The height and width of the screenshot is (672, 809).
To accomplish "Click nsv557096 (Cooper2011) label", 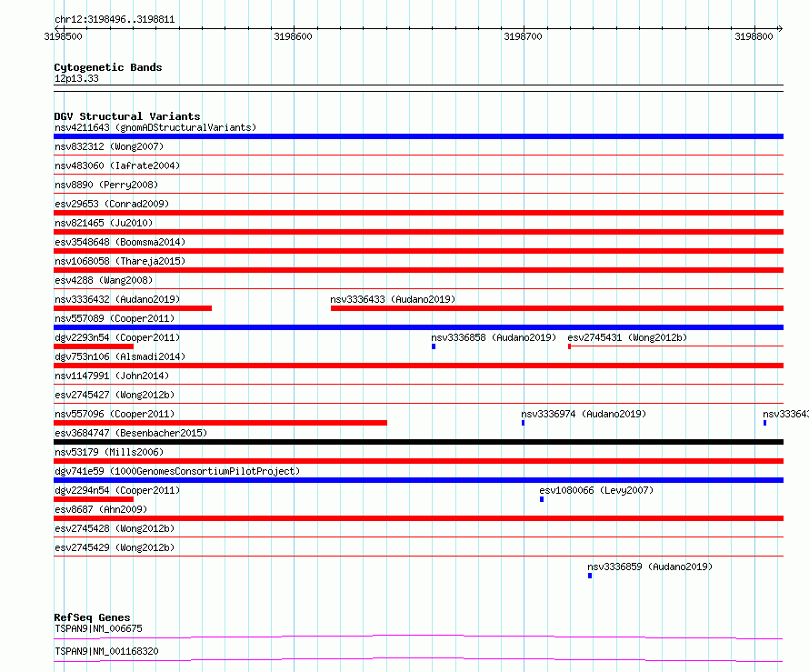I will pyautogui.click(x=115, y=414).
